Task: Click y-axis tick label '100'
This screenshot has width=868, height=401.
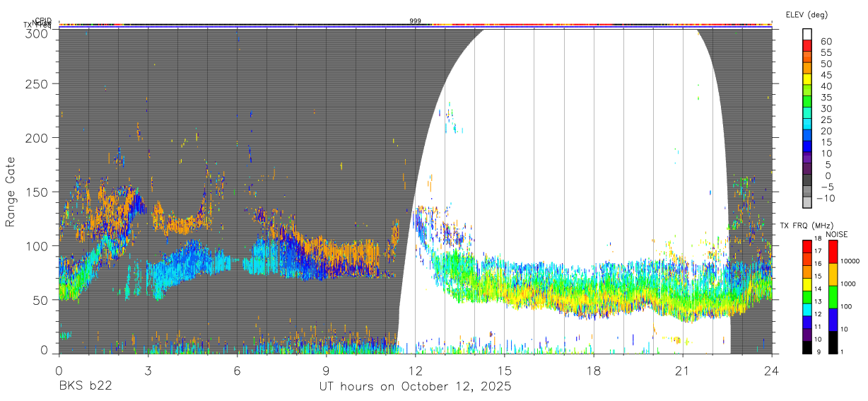Action: [37, 245]
